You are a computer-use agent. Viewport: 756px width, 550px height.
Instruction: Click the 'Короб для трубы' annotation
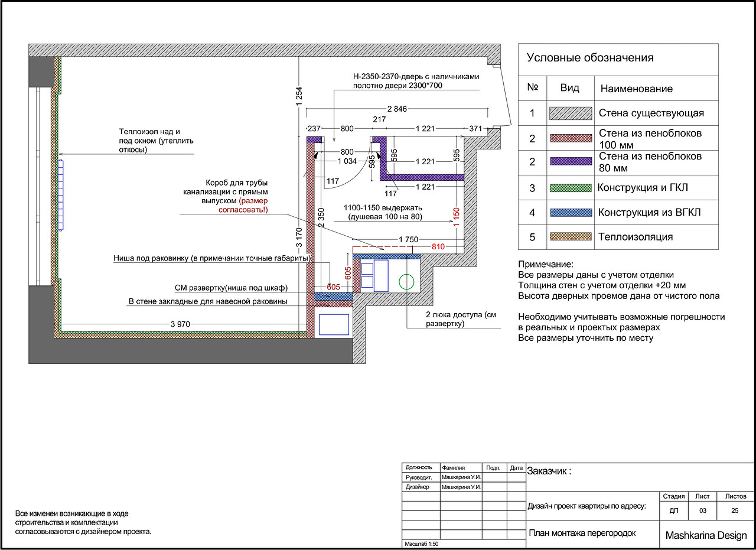236,183
